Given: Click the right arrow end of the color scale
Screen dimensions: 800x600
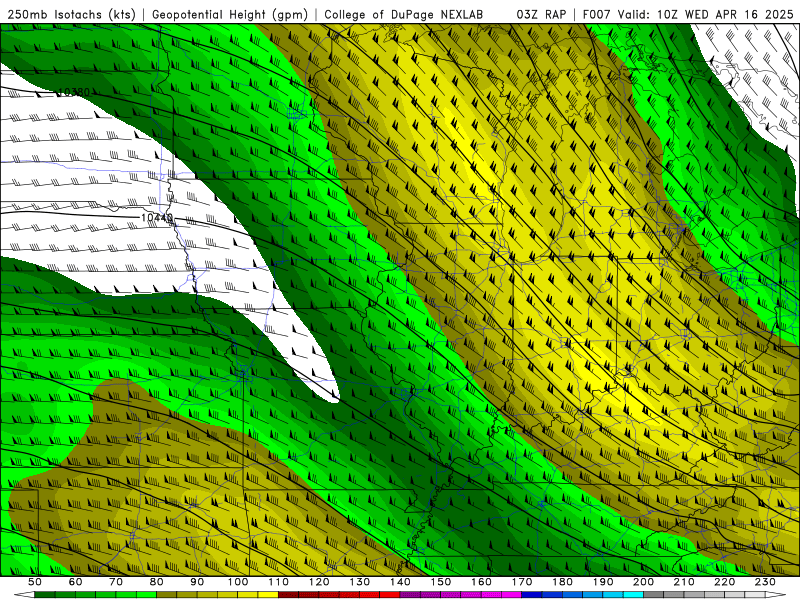Looking at the screenshot, I should [x=776, y=594].
